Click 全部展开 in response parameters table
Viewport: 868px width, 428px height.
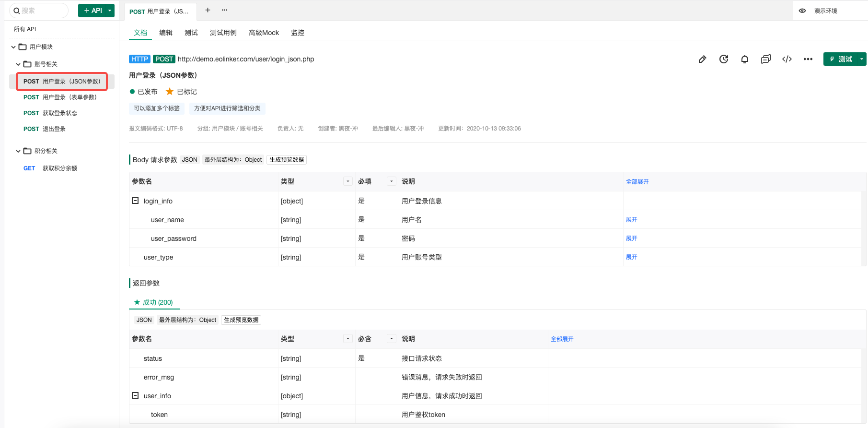(x=562, y=339)
